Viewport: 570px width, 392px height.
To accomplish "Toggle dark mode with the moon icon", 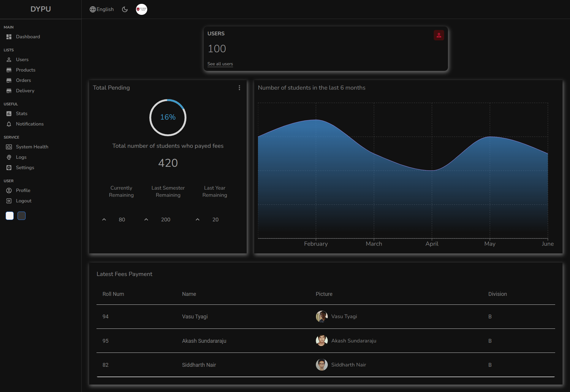I will tap(125, 9).
